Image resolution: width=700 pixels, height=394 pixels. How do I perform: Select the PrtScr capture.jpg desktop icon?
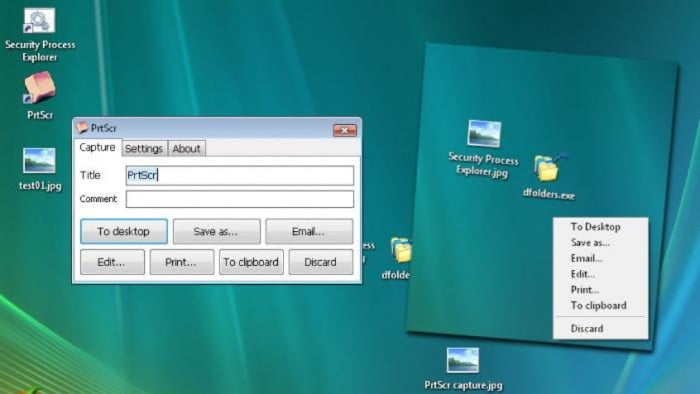click(463, 360)
